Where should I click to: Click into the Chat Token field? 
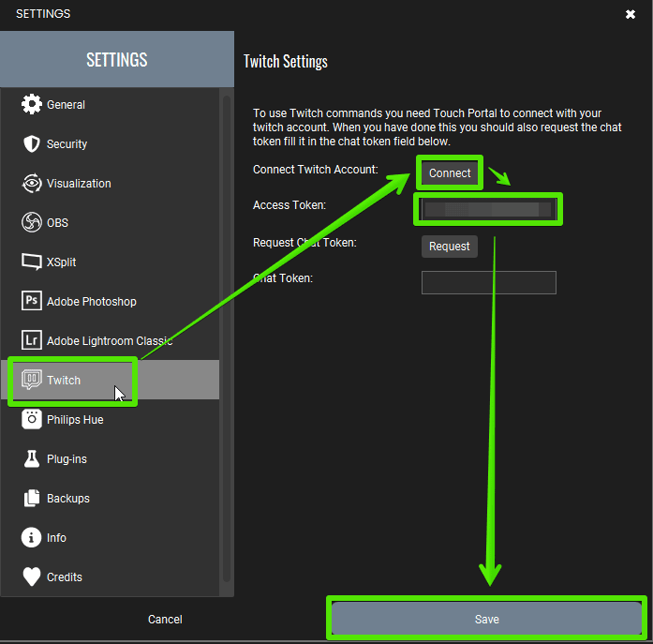click(x=489, y=282)
